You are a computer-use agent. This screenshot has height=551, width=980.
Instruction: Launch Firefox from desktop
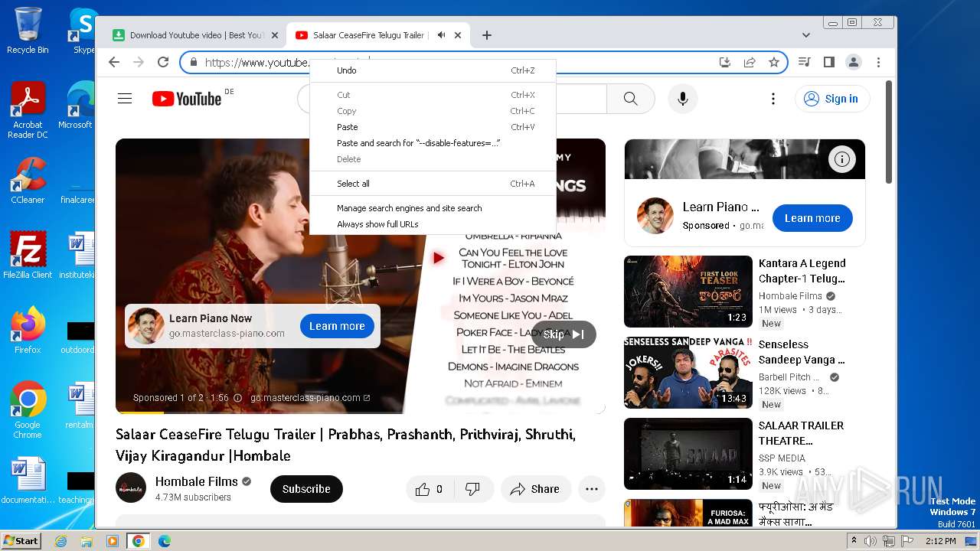tap(28, 330)
